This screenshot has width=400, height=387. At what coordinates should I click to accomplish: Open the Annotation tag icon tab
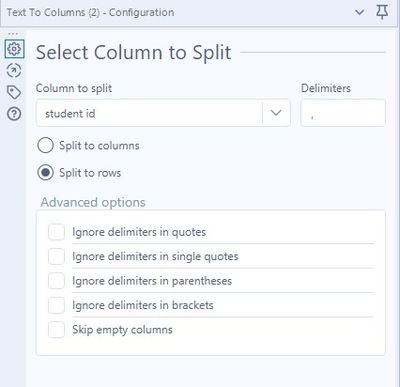click(14, 92)
